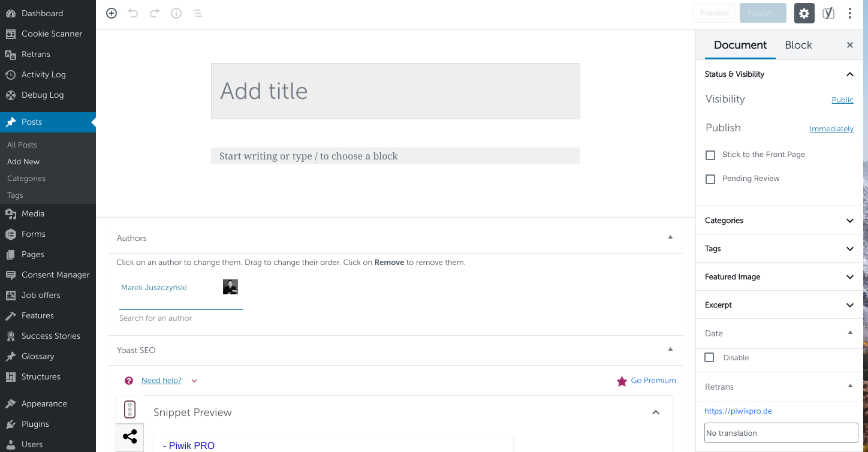The height and width of the screenshot is (452, 868).
Task: Toggle the settings gear sidebar
Action: [x=804, y=13]
